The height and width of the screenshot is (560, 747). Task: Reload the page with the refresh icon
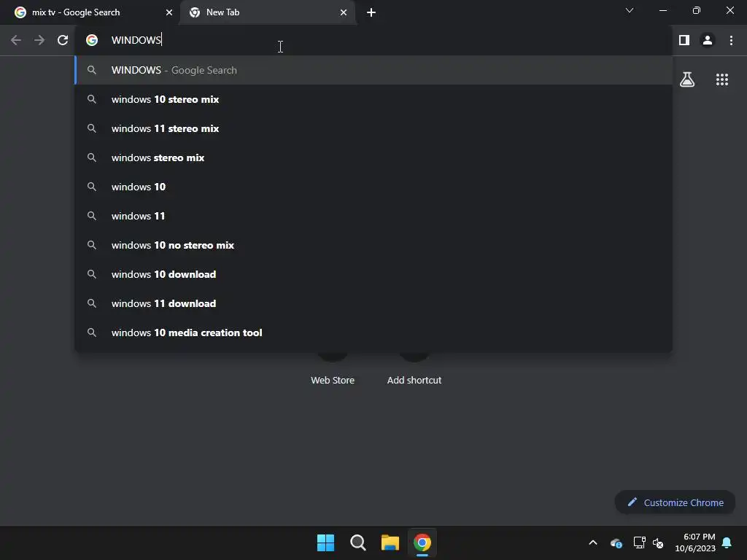tap(63, 40)
